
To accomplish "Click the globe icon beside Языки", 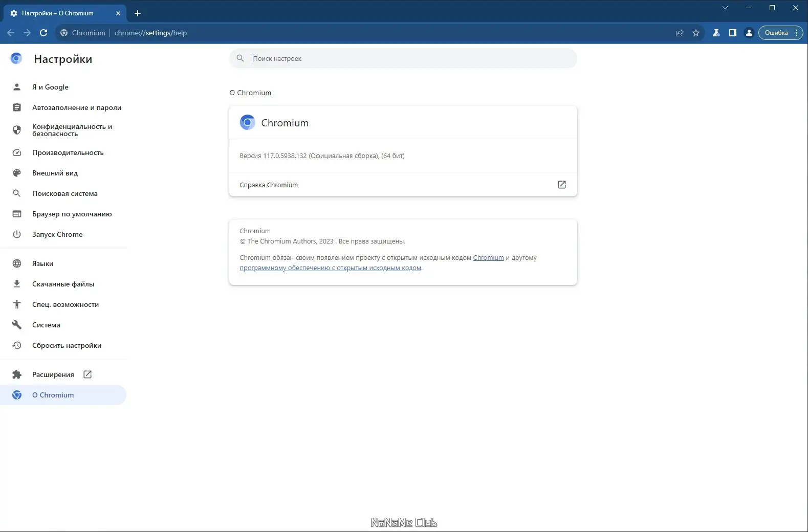I will click(17, 263).
